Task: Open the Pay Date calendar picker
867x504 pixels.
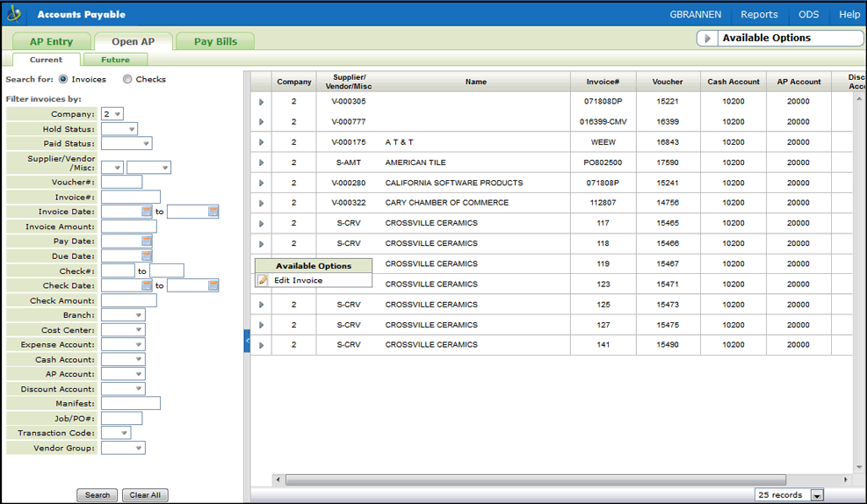Action: (147, 241)
